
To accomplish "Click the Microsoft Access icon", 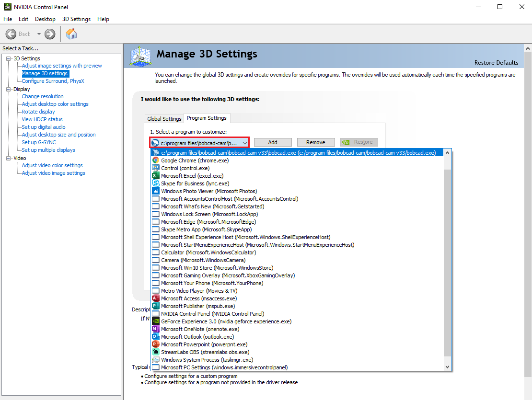I will tap(155, 298).
